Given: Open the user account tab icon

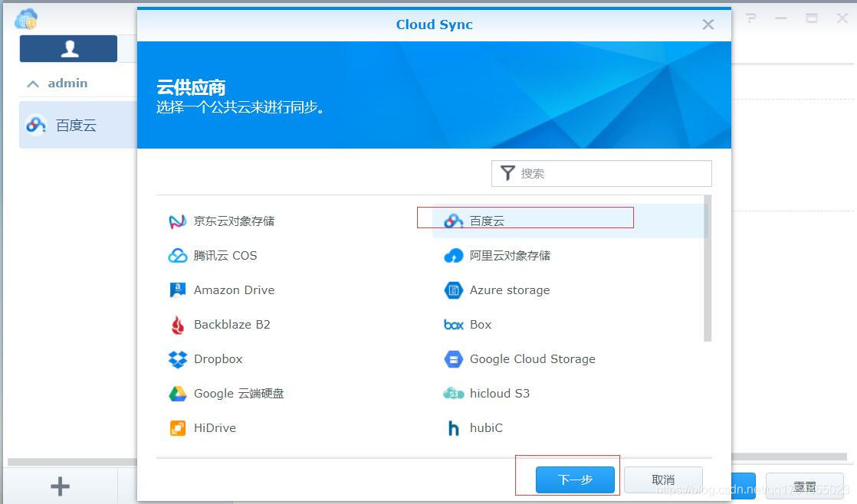Looking at the screenshot, I should (x=68, y=48).
